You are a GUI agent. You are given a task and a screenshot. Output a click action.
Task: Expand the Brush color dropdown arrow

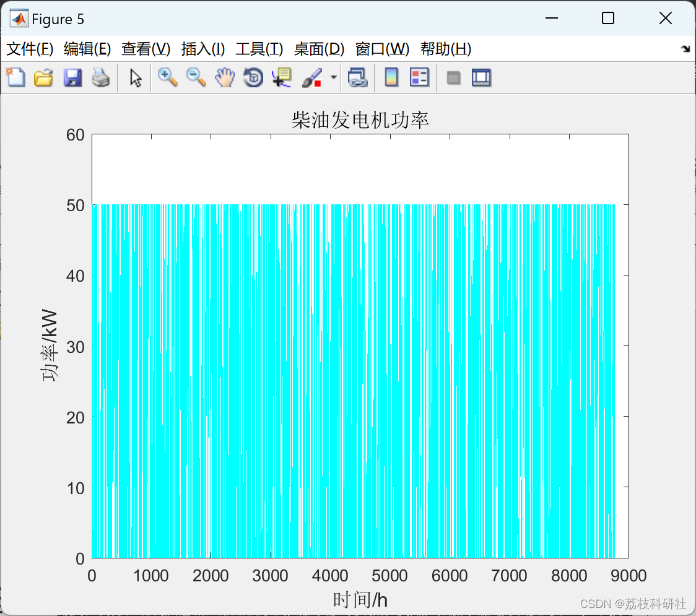334,77
